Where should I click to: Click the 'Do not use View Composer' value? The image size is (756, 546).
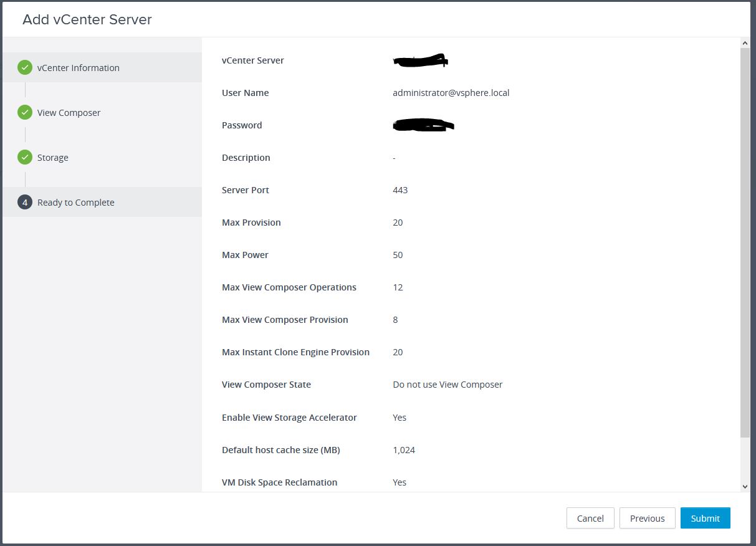[447, 385]
